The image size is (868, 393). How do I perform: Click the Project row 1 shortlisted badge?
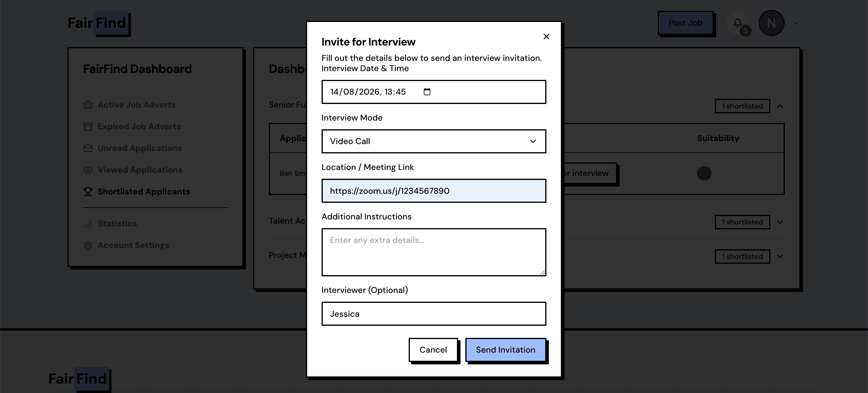click(742, 256)
